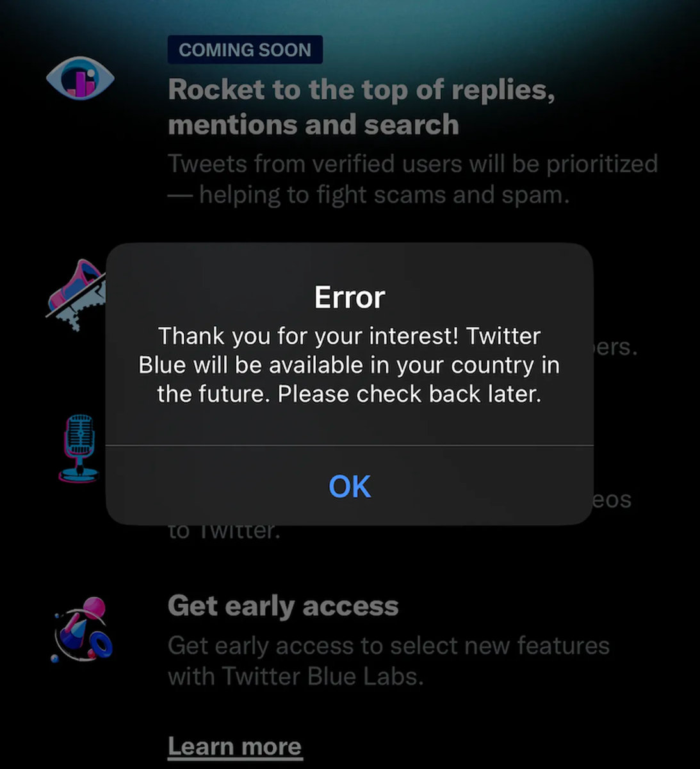This screenshot has height=769, width=700.
Task: Tap the Twitter Blue Labs shapes icon
Action: coord(82,630)
